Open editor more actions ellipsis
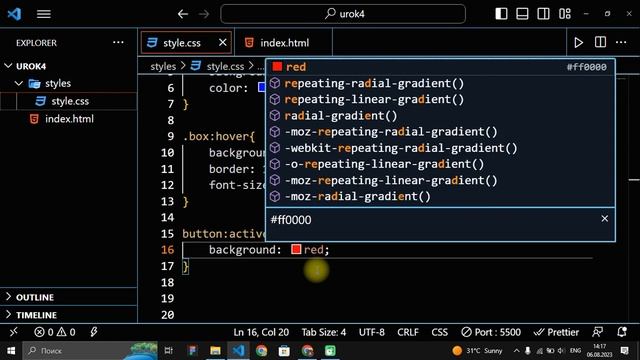The image size is (640, 360). tap(621, 42)
